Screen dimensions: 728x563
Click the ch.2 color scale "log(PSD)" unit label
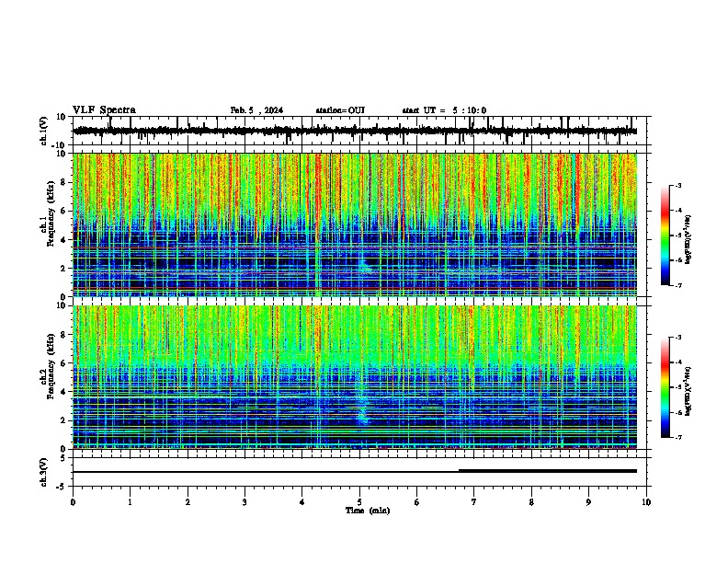click(x=688, y=391)
